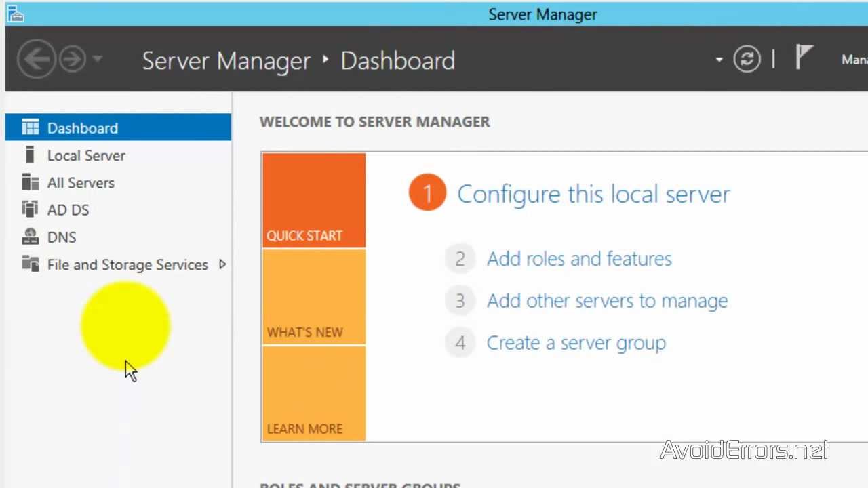
Task: Expand File and Storage Services arrow
Action: 222,264
